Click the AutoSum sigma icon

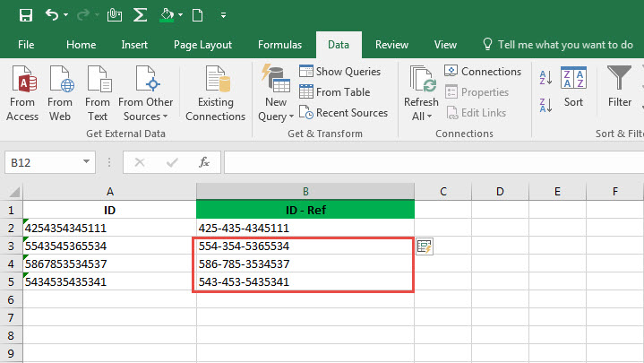[140, 15]
